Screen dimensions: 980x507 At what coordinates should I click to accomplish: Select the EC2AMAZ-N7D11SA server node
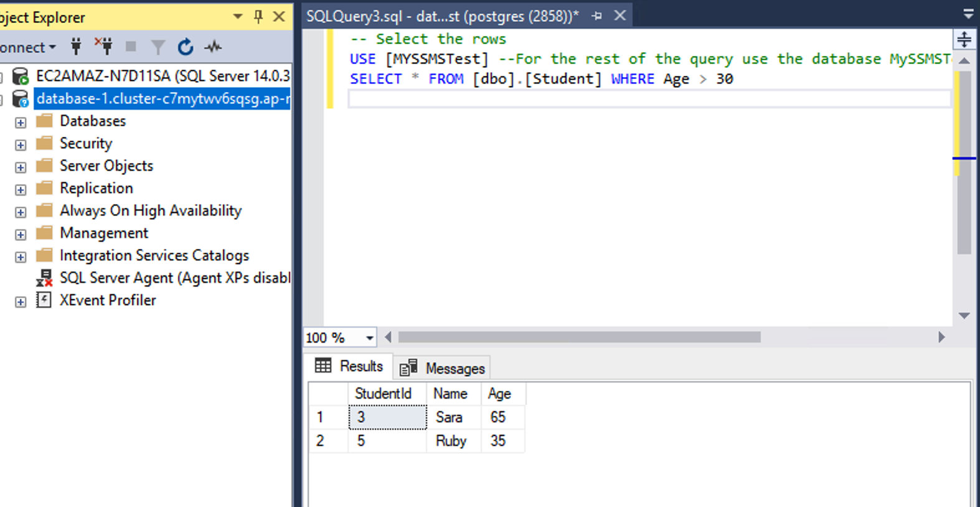point(163,76)
